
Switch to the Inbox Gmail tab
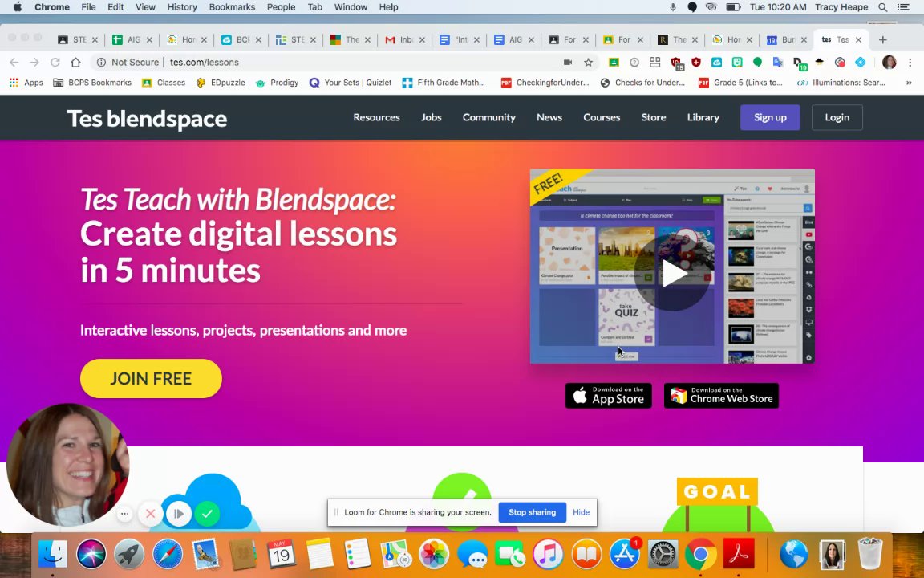(x=405, y=39)
